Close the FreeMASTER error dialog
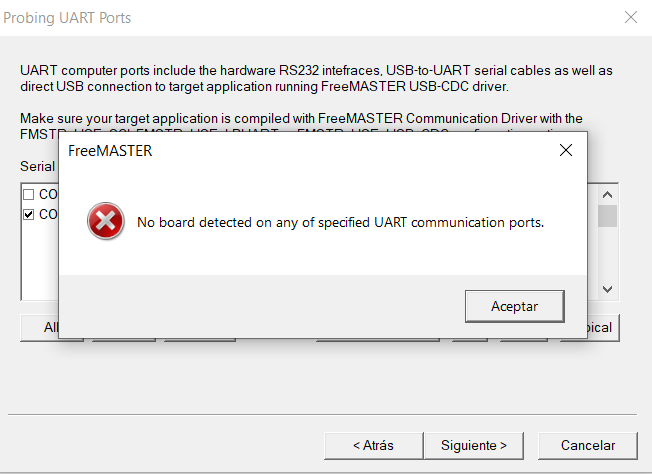Screen dimensions: 652x474 click(x=565, y=151)
